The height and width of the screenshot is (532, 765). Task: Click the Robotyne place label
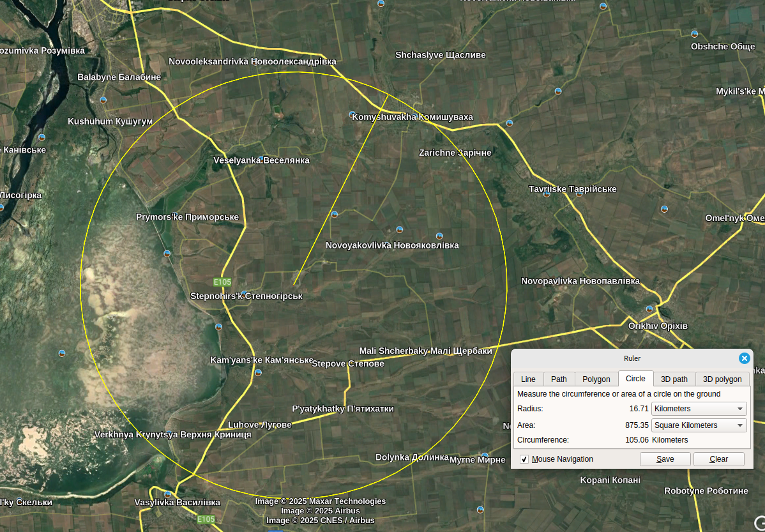pyautogui.click(x=706, y=491)
